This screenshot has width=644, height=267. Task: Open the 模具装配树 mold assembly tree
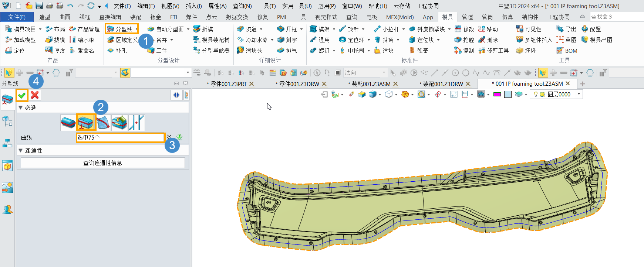(211, 40)
